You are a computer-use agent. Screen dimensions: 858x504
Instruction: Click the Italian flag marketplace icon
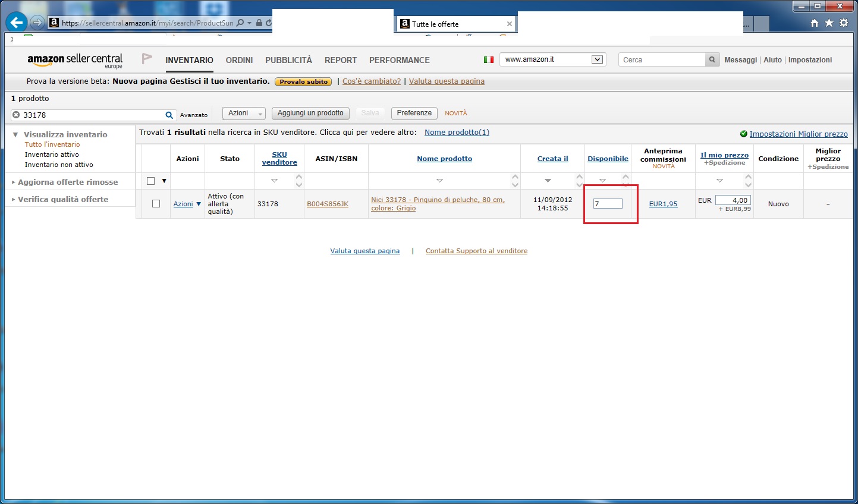click(489, 60)
